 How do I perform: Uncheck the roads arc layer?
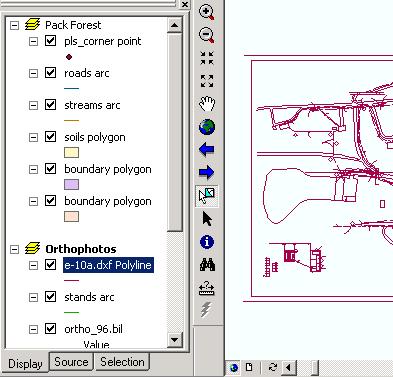[x=50, y=73]
